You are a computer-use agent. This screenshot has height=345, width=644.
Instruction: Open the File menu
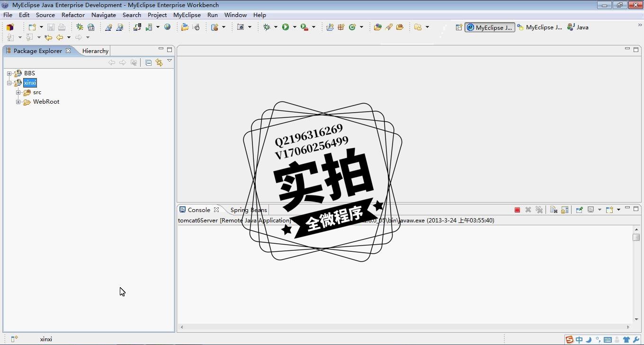[8, 15]
